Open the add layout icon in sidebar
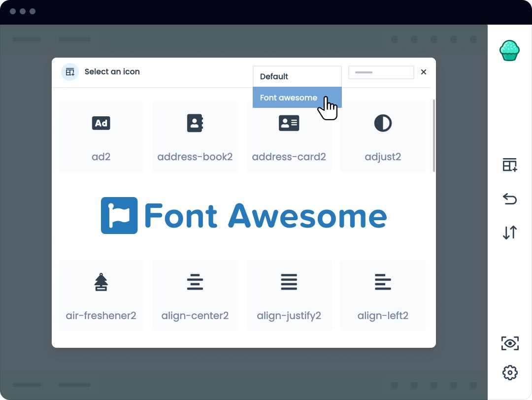The height and width of the screenshot is (400, 532). [510, 165]
